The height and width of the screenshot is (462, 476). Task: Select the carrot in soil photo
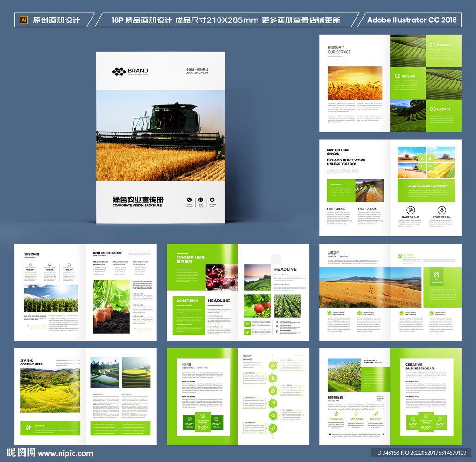111,307
